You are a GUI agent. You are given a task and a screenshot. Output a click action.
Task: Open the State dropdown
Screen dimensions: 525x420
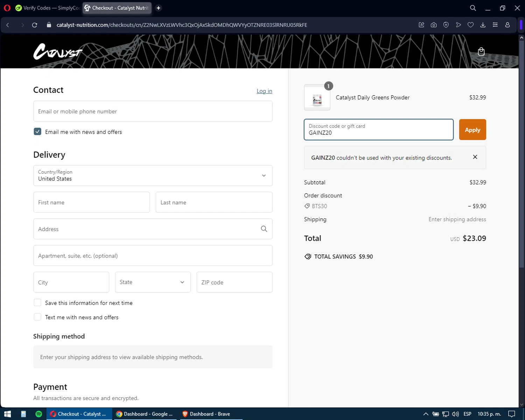pyautogui.click(x=153, y=282)
